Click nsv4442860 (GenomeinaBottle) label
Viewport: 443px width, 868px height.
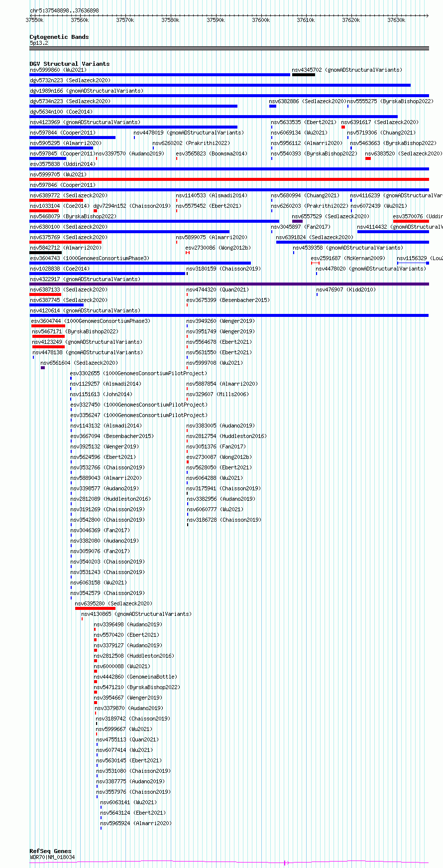[x=135, y=677]
